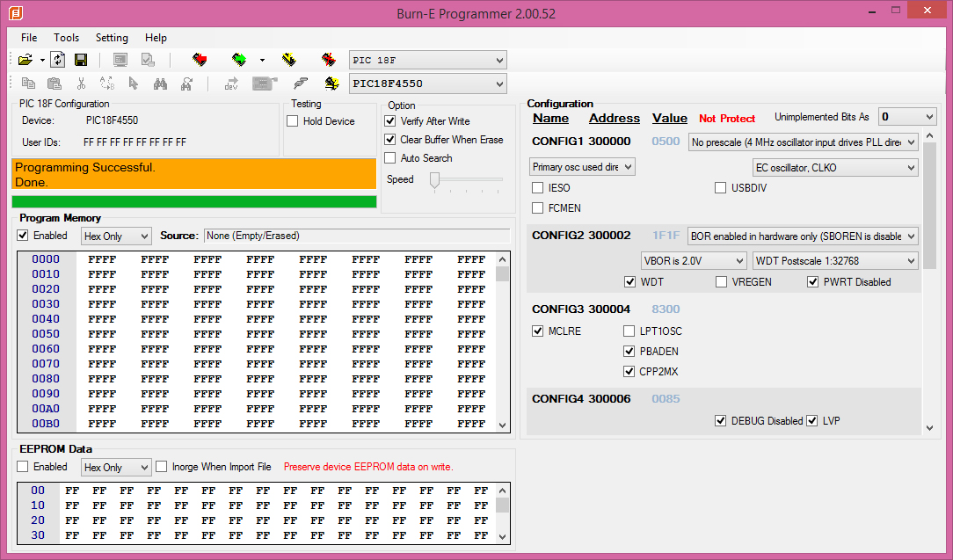The height and width of the screenshot is (560, 953).
Task: Click the binoculars find icon
Action: (x=160, y=84)
